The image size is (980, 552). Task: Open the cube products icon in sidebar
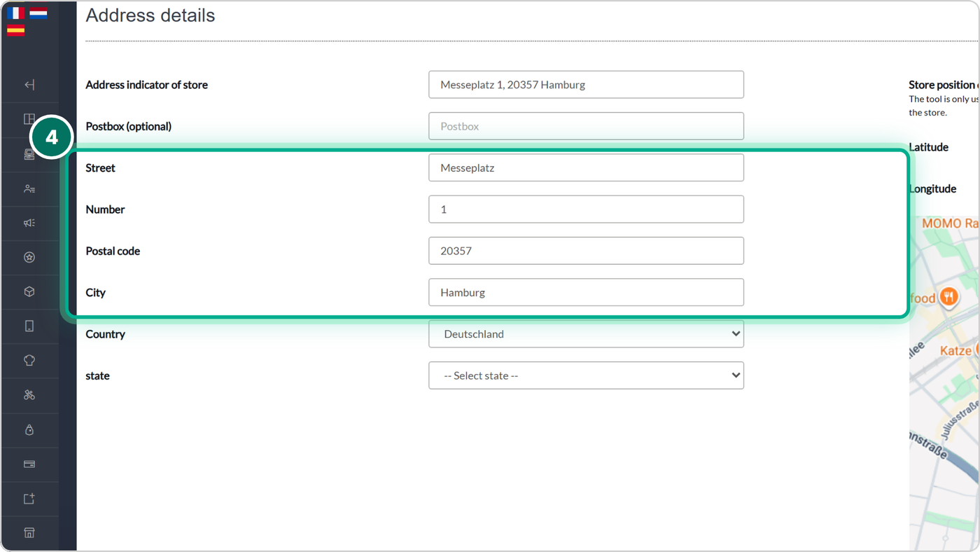(x=29, y=291)
